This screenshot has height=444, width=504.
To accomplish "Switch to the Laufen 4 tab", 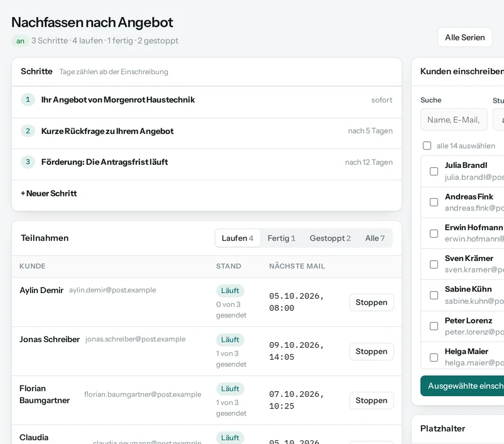I will point(237,238).
